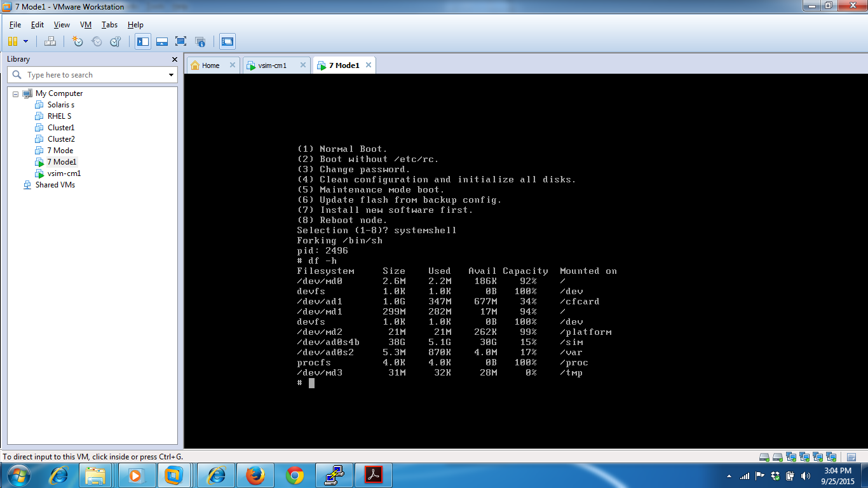
Task: Click the "/platform" mount text
Action: (586, 332)
